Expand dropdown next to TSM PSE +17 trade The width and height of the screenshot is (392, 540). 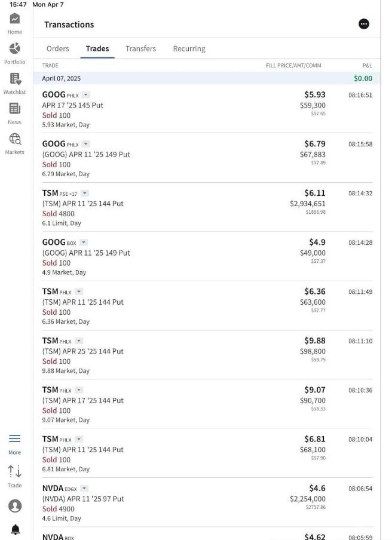coord(85,193)
